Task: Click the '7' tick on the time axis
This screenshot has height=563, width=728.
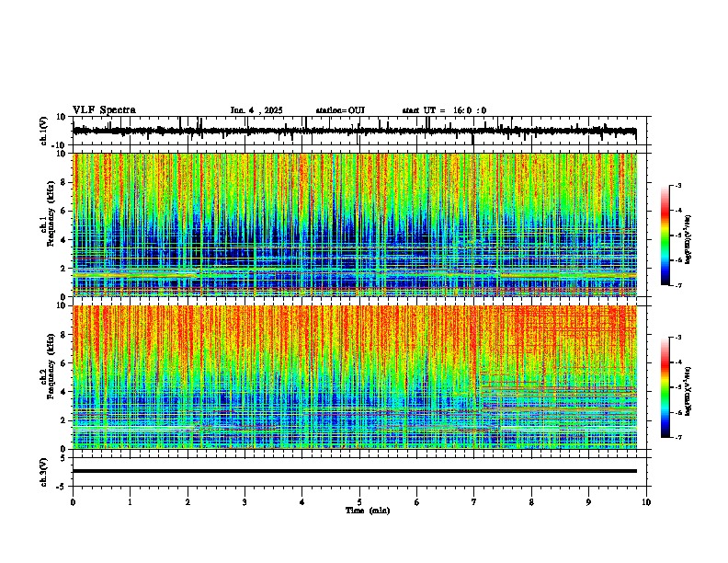Action: tap(474, 502)
